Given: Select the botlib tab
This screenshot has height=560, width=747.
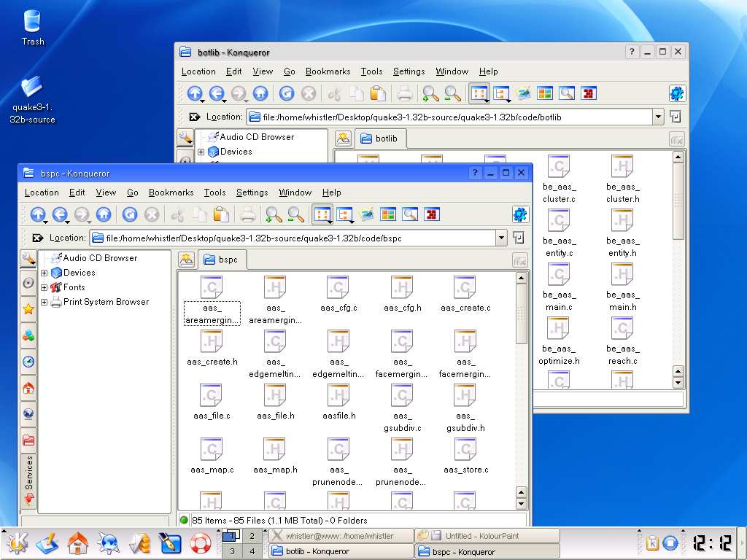Looking at the screenshot, I should [x=379, y=139].
